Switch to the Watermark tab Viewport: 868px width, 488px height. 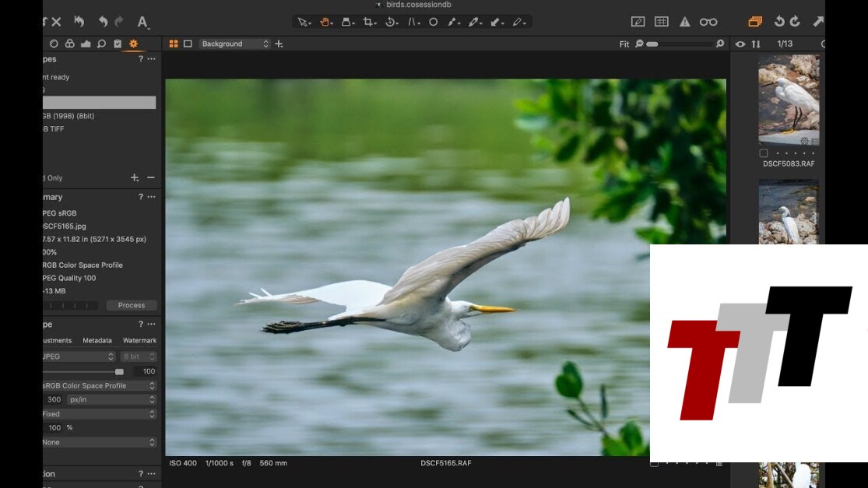pyautogui.click(x=139, y=340)
